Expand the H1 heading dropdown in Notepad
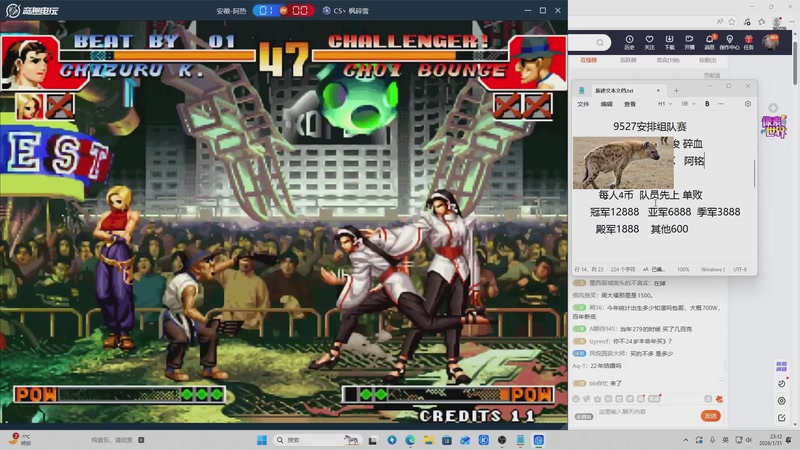The image size is (800, 450). [x=665, y=104]
